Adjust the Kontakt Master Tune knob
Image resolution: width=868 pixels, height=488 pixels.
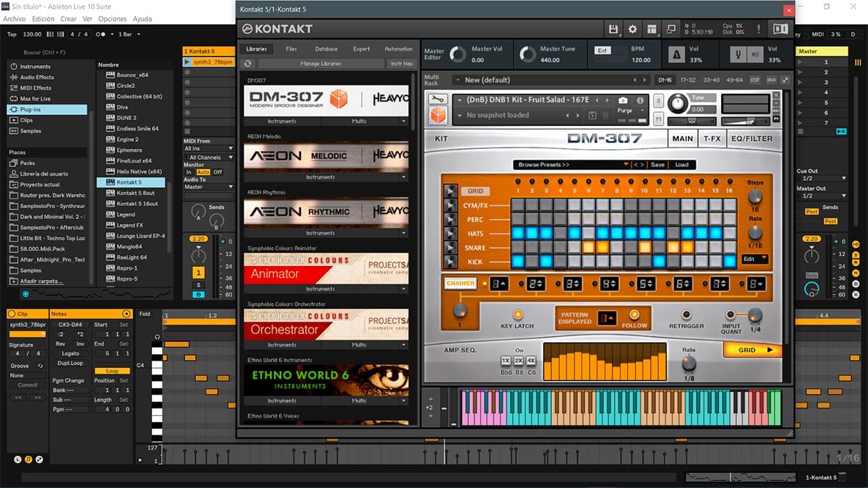[527, 54]
